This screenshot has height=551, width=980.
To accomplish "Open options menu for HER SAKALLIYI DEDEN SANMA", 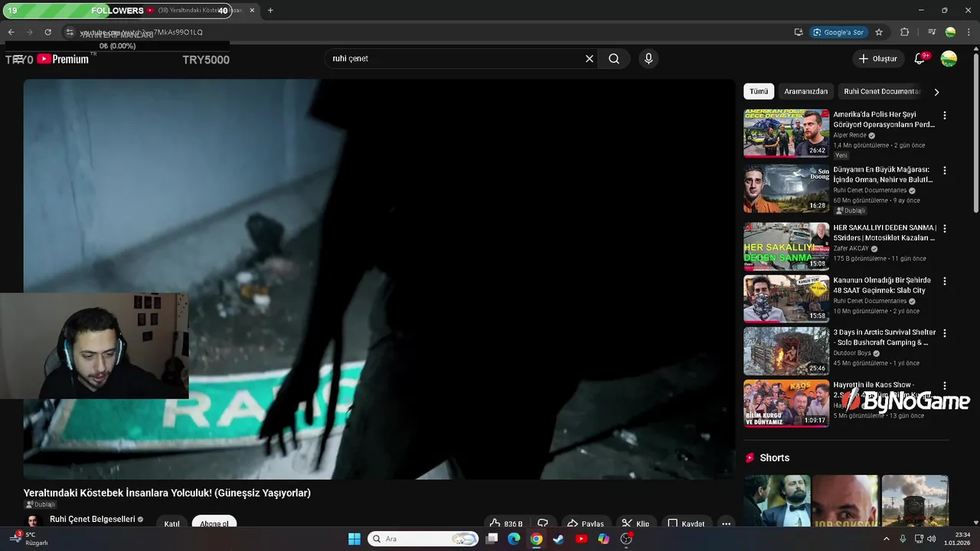I will click(945, 229).
